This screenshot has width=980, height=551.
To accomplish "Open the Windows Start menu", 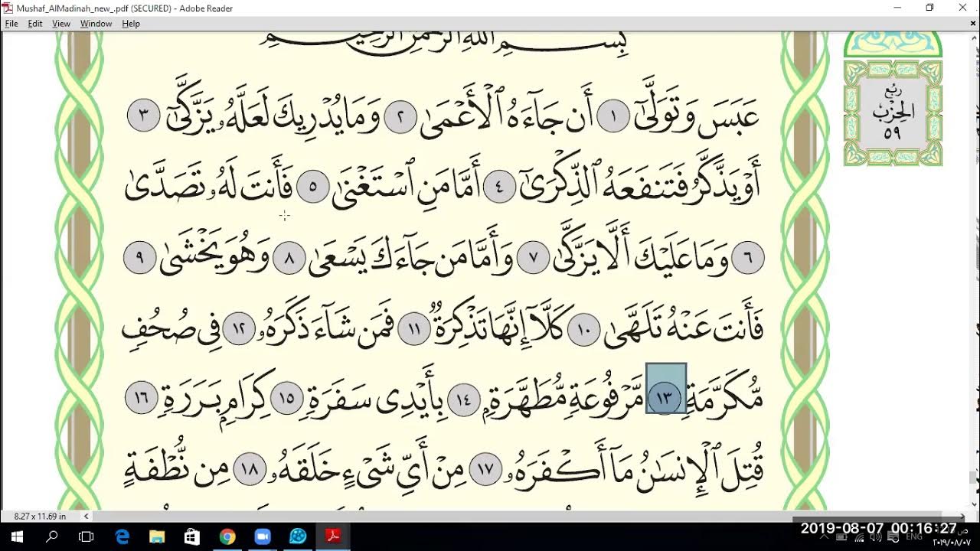I will tap(17, 536).
